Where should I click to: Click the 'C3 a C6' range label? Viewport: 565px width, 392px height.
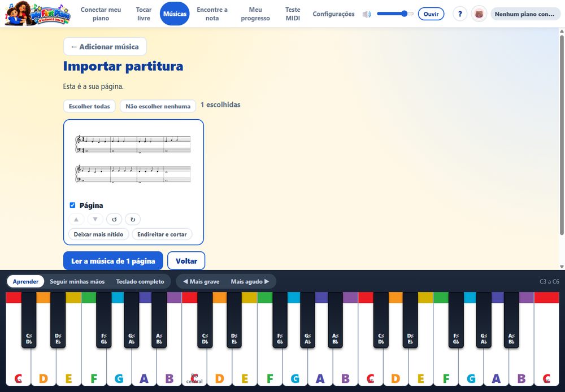coord(549,281)
